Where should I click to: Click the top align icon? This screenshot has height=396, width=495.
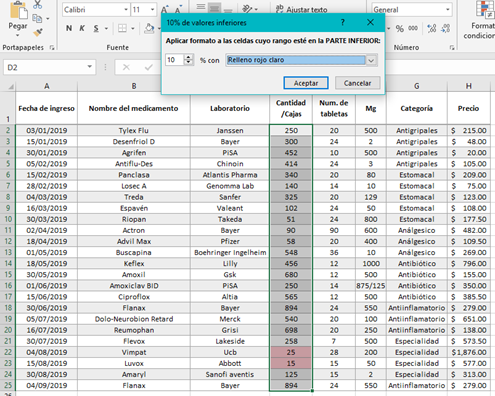tap(201, 7)
